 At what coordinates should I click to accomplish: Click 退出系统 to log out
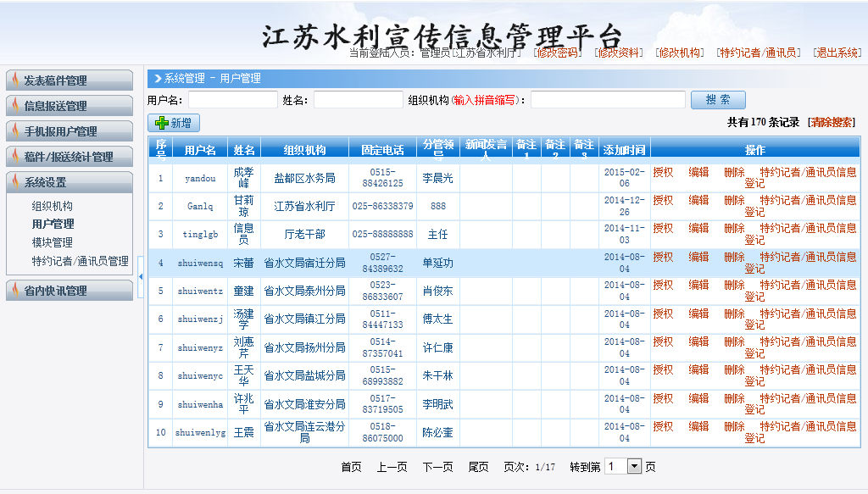(837, 53)
